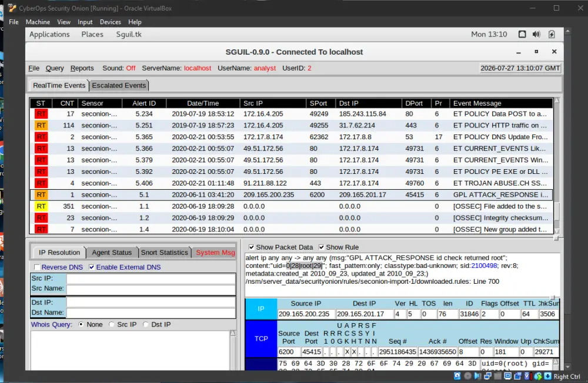Click the VirtualBox keyboard capture arrow icon
Screen dimensions: 588x383
(x=547, y=376)
